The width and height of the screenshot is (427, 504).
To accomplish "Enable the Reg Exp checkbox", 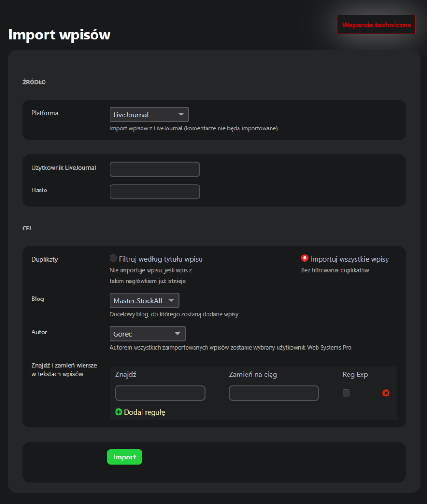I will [346, 393].
